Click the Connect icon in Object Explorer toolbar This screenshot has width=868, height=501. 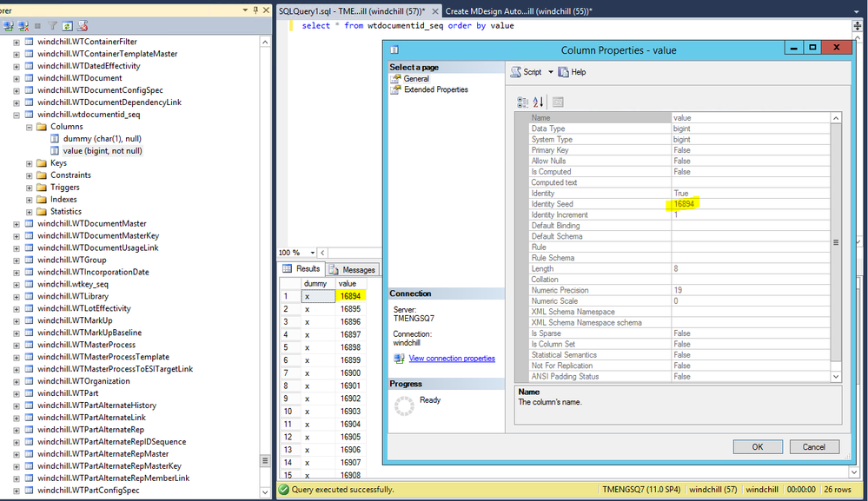click(x=7, y=27)
